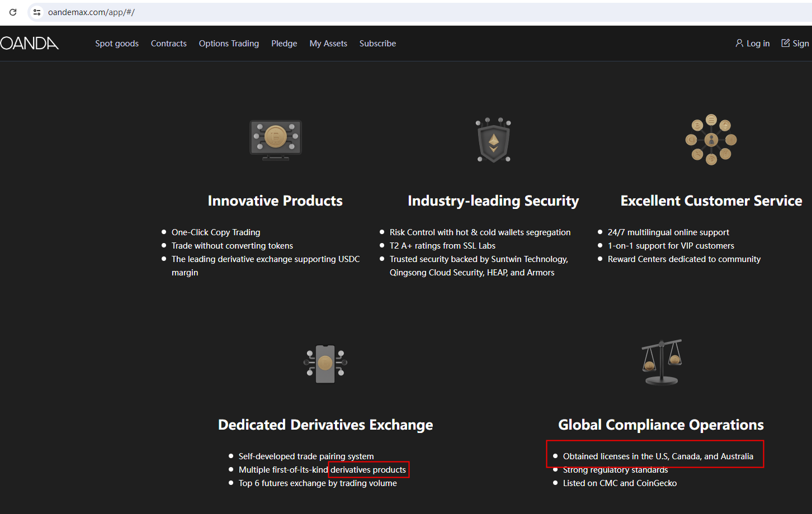Click the Innovative Products heading

pos(275,201)
